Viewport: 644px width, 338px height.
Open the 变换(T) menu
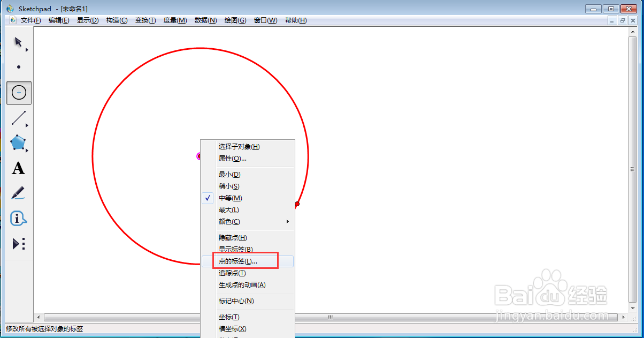click(145, 20)
